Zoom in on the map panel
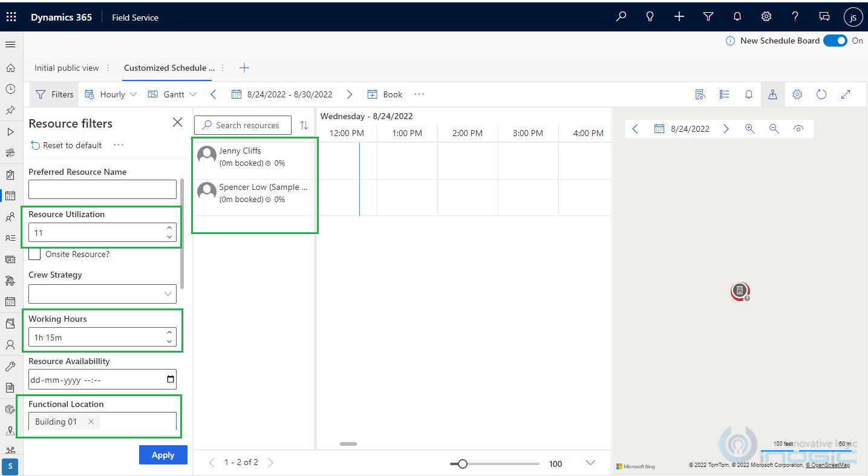Image resolution: width=868 pixels, height=476 pixels. point(750,129)
